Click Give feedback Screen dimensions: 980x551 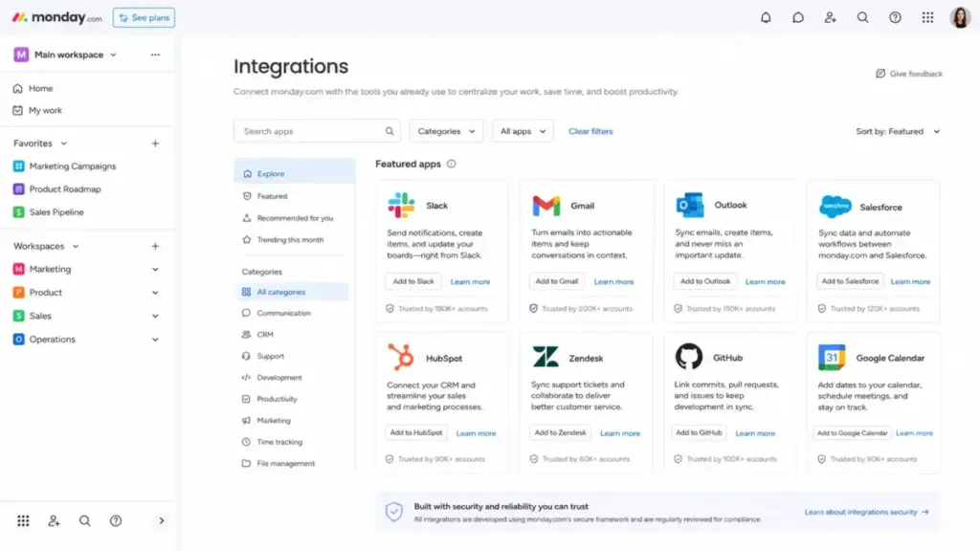click(909, 74)
